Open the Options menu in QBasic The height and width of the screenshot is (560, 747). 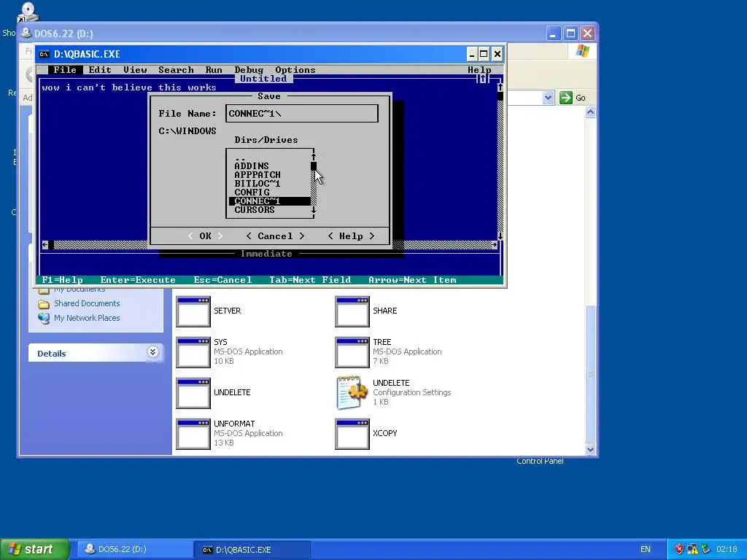click(x=295, y=70)
